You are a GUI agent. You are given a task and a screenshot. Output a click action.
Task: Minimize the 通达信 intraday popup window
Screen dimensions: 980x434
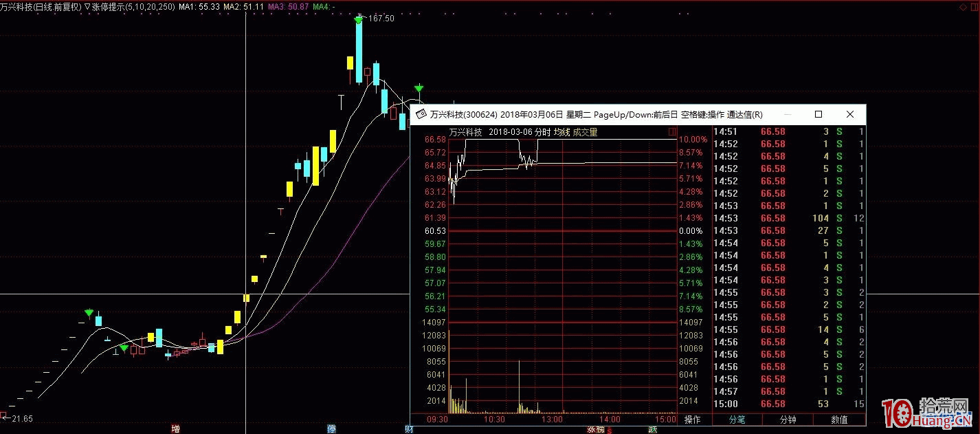787,114
